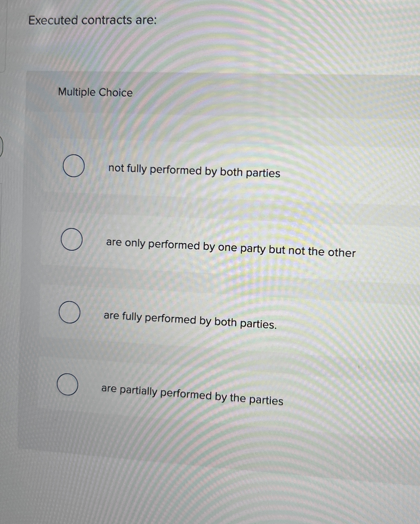
Task: Click the 'Multiple Choice' label
Action: click(95, 92)
